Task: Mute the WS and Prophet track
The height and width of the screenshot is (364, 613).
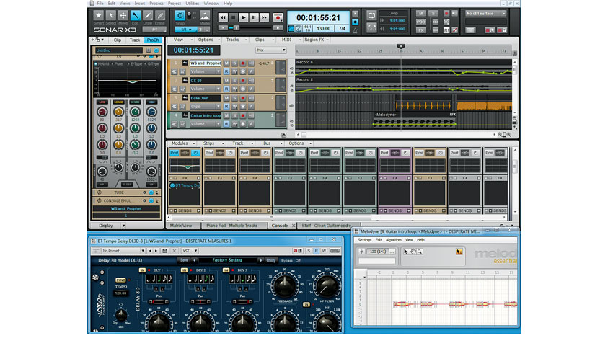Action: click(x=226, y=63)
